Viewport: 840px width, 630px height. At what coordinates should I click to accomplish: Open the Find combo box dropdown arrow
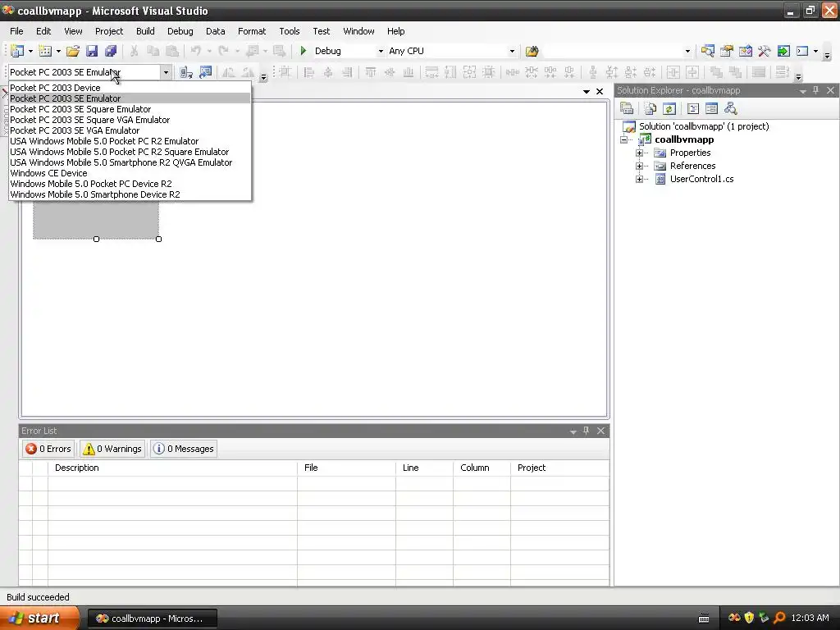tap(688, 51)
